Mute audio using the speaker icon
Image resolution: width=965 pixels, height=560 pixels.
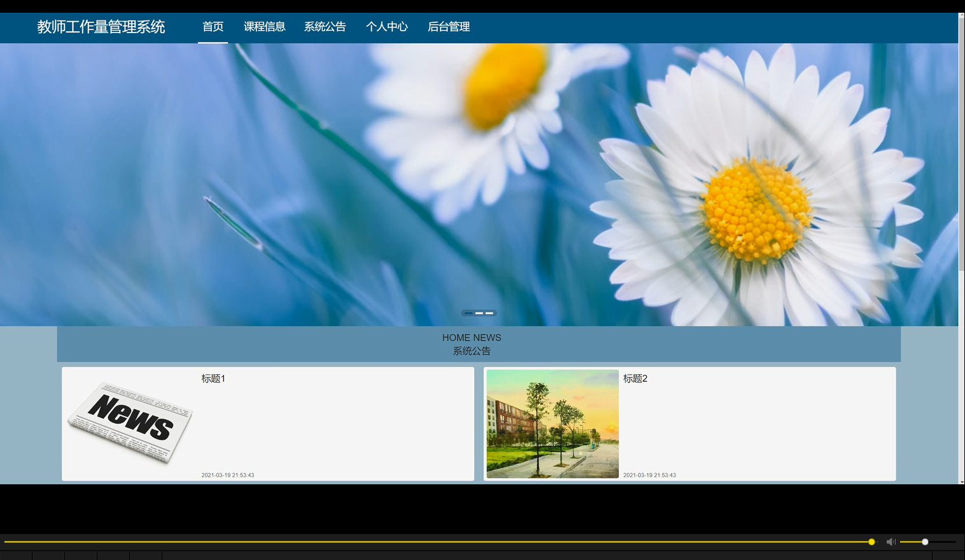891,542
